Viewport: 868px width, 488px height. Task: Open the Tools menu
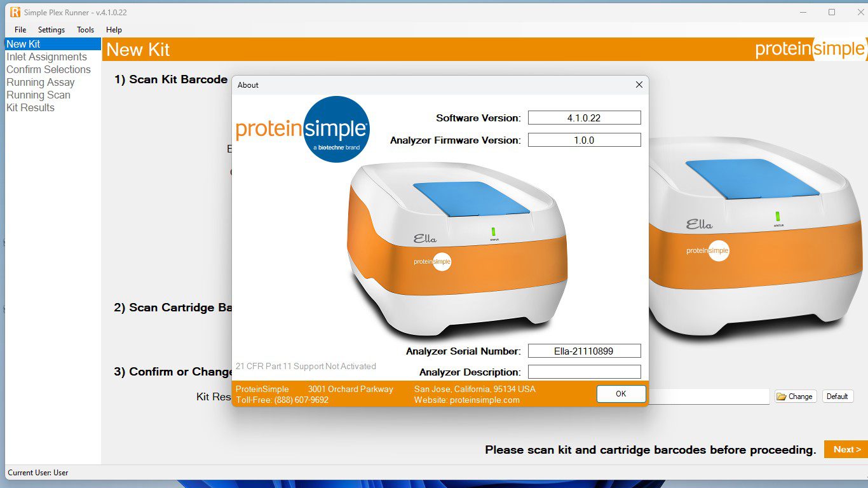pos(85,29)
